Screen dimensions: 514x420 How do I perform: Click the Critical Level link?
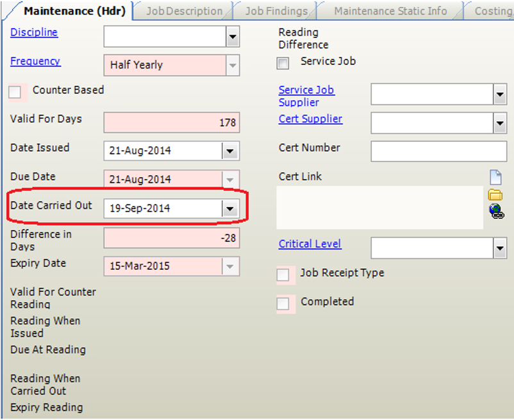(x=310, y=244)
